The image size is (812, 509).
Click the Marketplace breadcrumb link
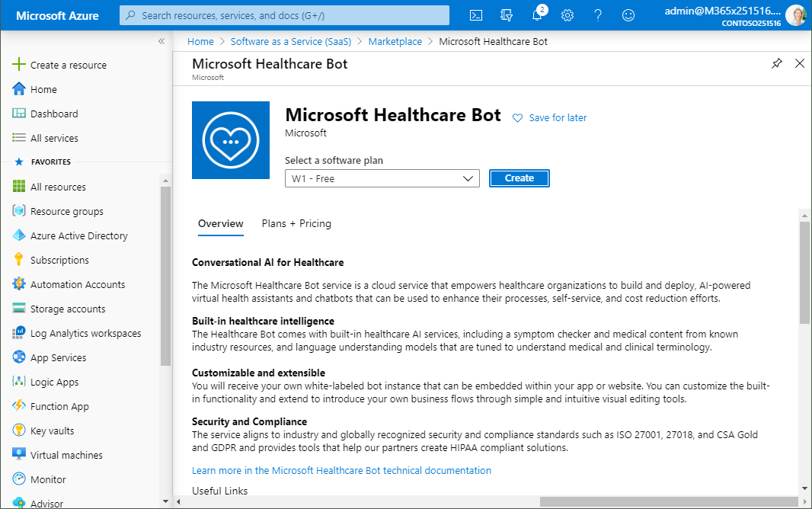click(395, 41)
